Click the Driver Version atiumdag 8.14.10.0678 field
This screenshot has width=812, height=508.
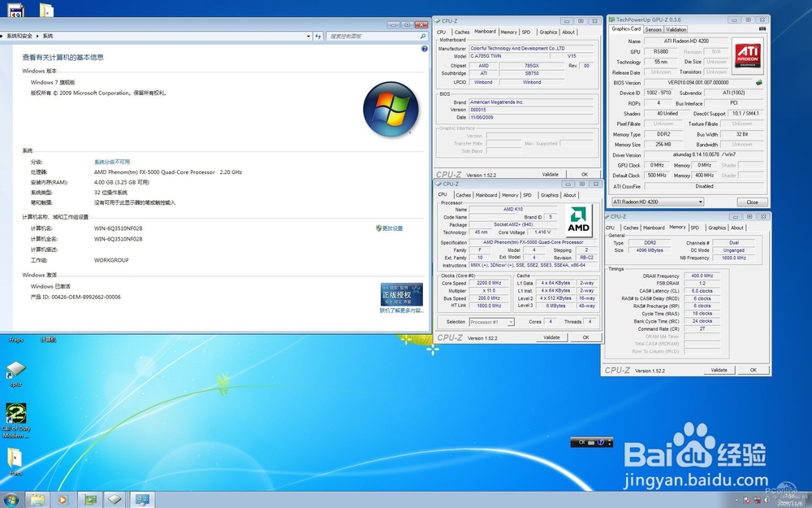(704, 154)
